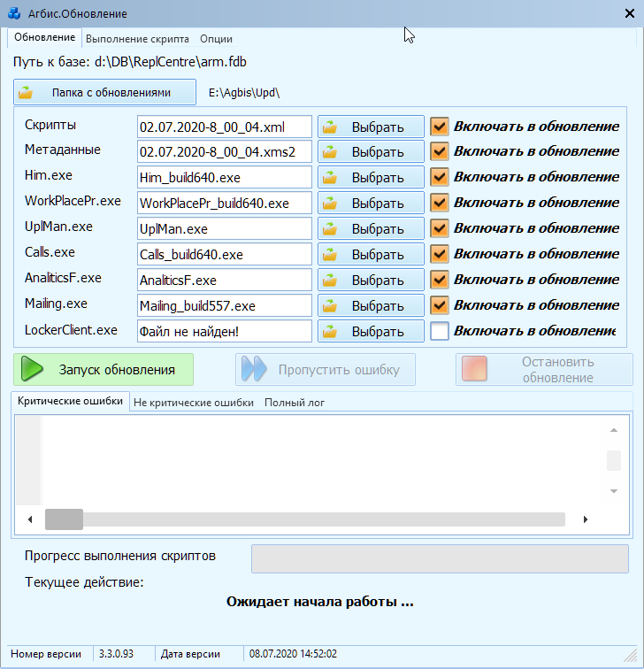This screenshot has width=644, height=669.
Task: Click the WorkPlacePr_build640.exe file field
Action: pos(225,203)
